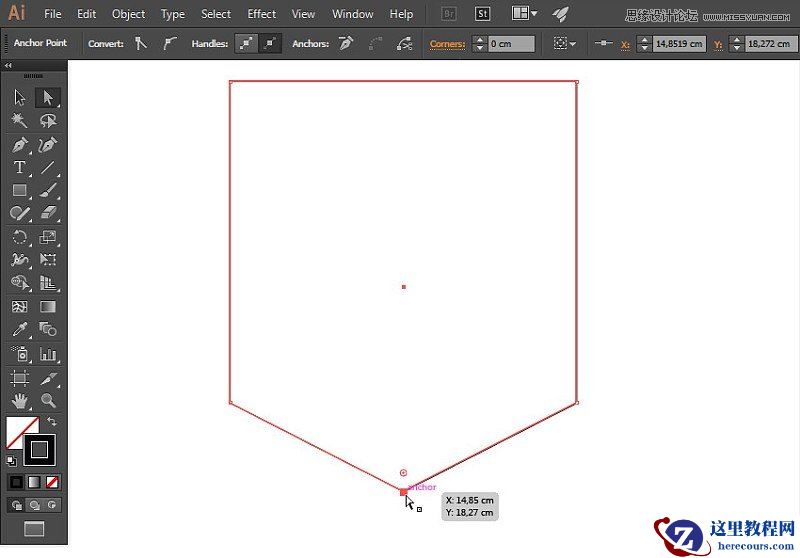
Task: Open the File menu
Action: [x=53, y=14]
